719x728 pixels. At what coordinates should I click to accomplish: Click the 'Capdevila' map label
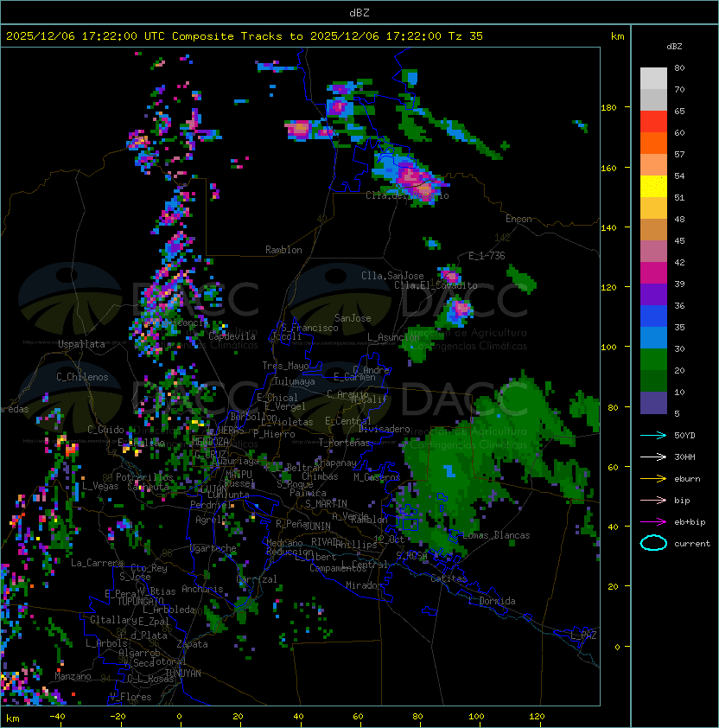[x=232, y=336]
